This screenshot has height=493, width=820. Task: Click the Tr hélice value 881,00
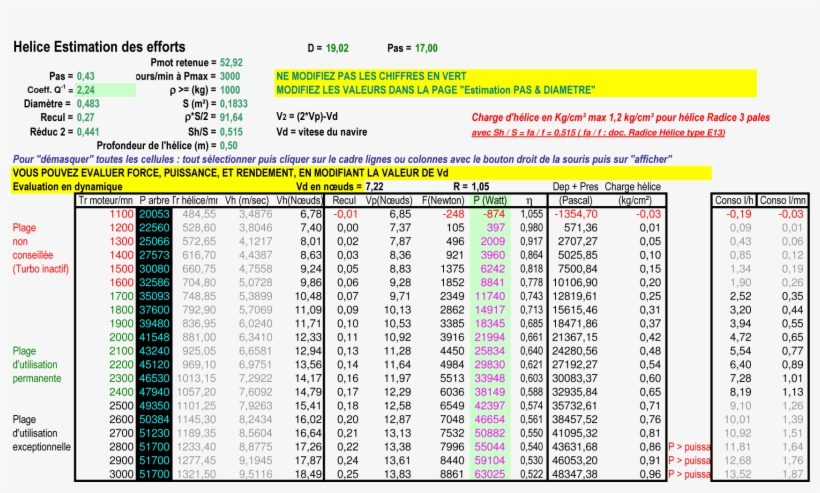pyautogui.click(x=199, y=337)
